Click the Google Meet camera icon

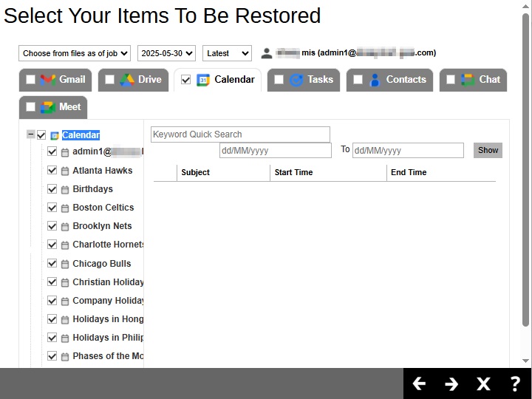pos(48,107)
